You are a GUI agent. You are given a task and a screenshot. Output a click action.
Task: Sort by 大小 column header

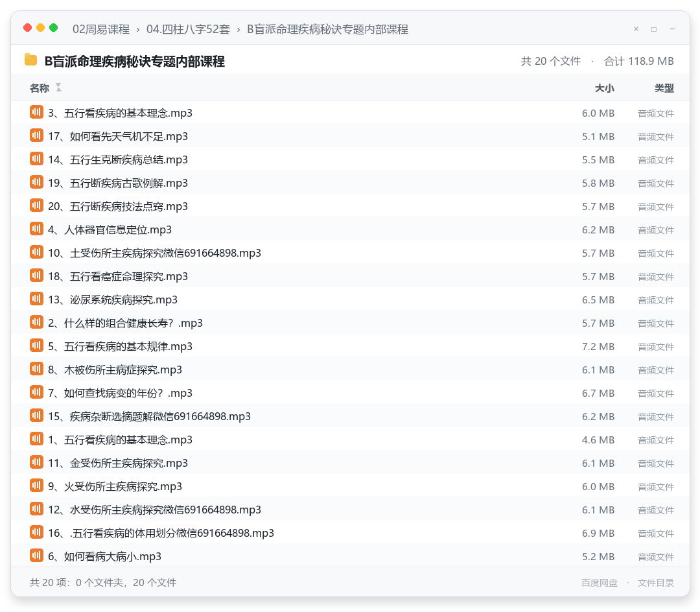pos(605,88)
